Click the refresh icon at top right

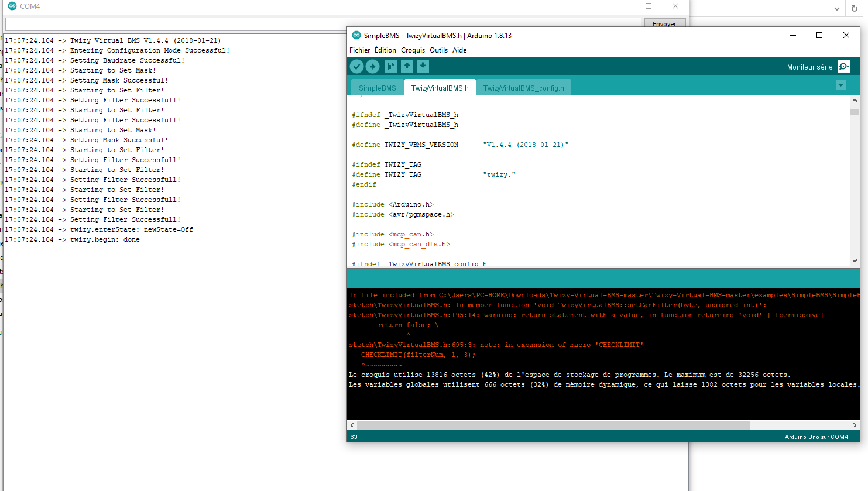click(x=854, y=9)
